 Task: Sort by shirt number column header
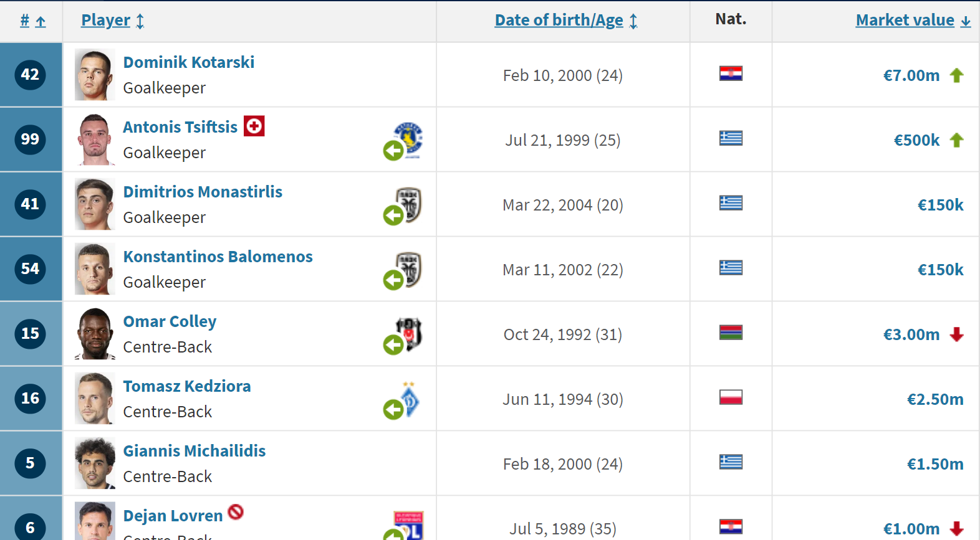click(25, 21)
